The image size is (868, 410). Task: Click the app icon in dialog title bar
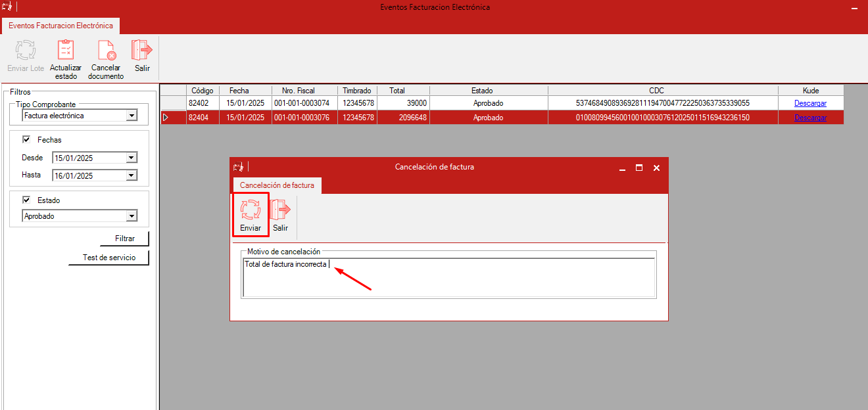click(239, 168)
